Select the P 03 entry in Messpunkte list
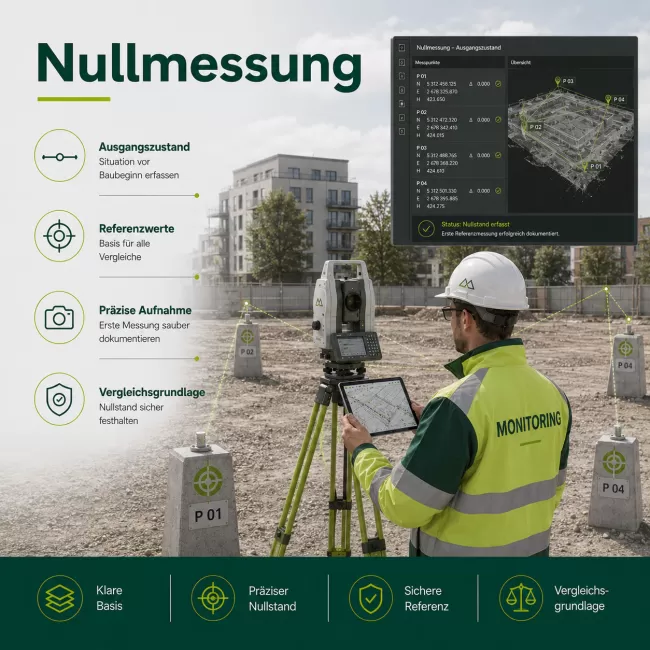 click(458, 159)
